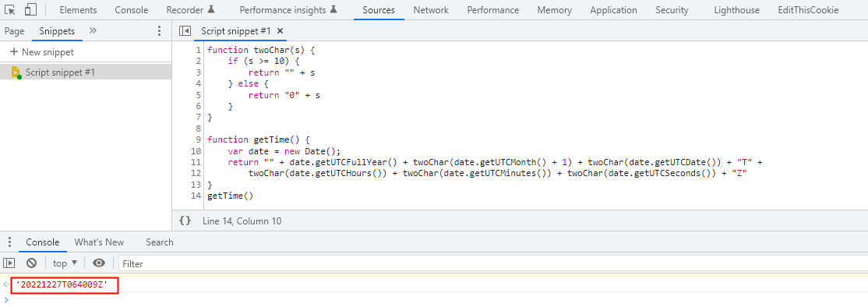This screenshot has height=307, width=868.
Task: Click the console Filter input field
Action: click(492, 264)
